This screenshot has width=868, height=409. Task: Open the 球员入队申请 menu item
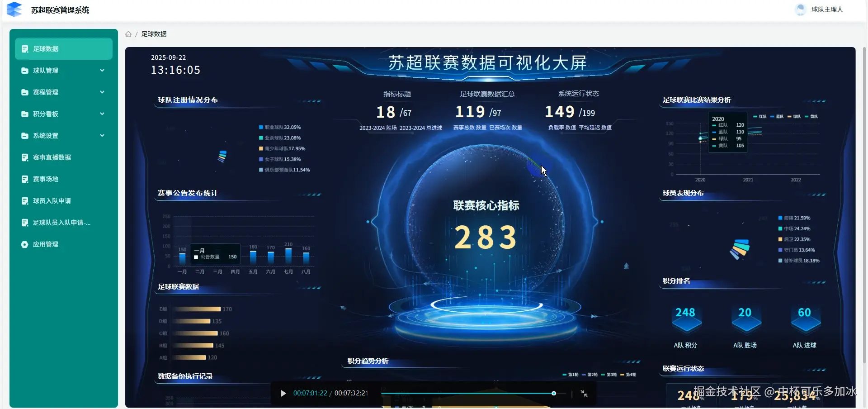click(64, 201)
